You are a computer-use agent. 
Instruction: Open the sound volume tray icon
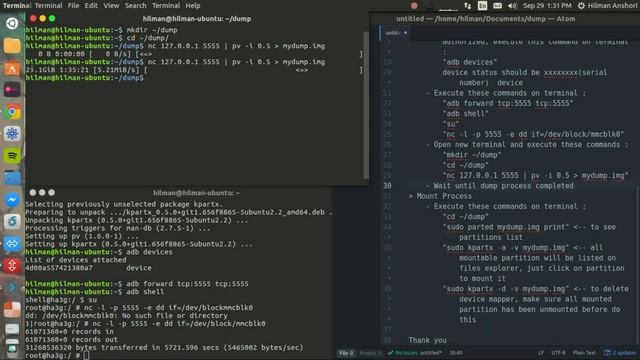coord(512,6)
